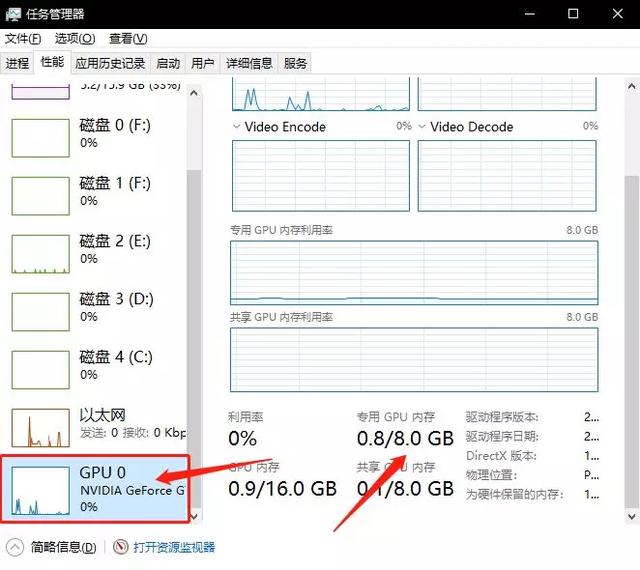640x570 pixels.
Task: Switch to the 性能 tab
Action: click(52, 62)
